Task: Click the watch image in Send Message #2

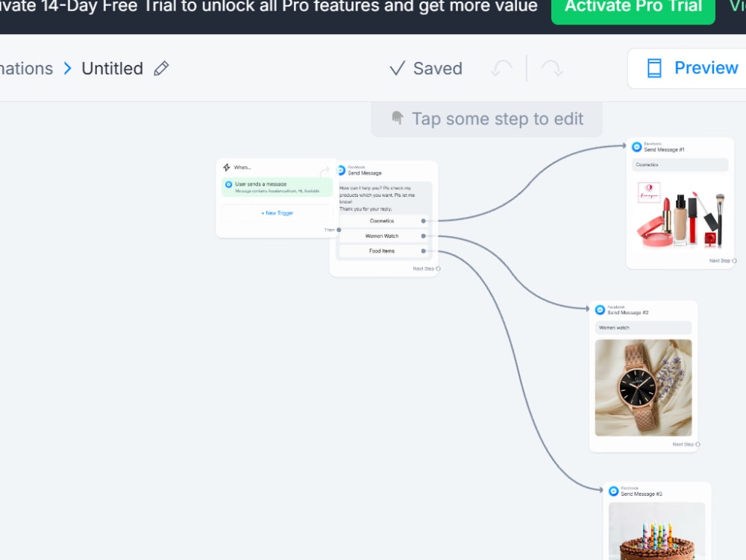Action: (x=643, y=388)
